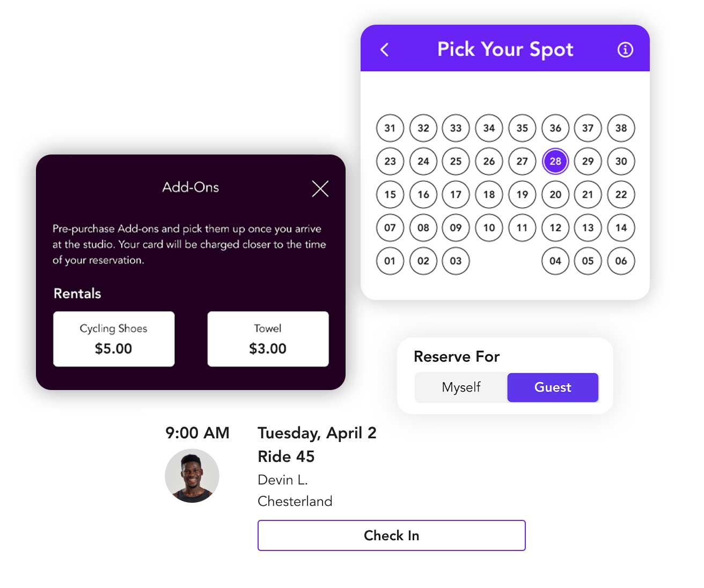Pick bike spot 06
This screenshot has height=588, width=704.
tap(621, 261)
